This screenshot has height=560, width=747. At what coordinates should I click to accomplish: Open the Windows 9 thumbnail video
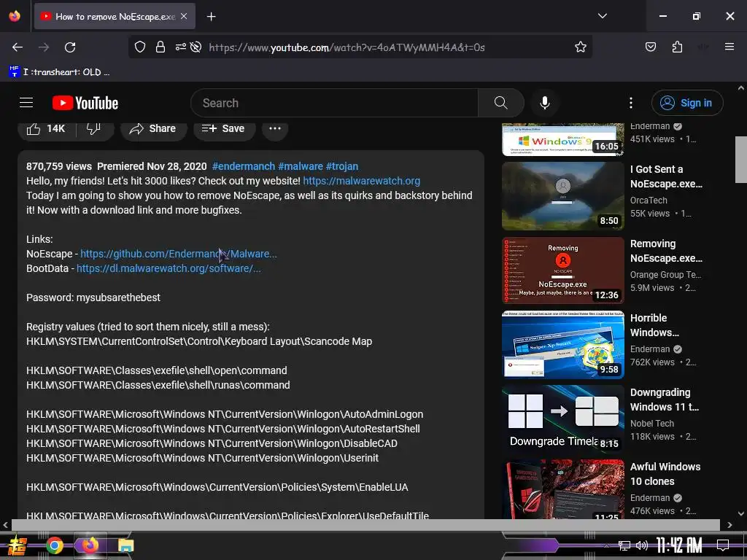562,139
